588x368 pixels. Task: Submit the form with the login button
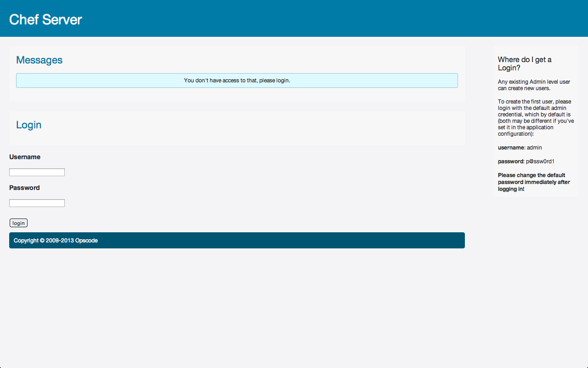(18, 223)
